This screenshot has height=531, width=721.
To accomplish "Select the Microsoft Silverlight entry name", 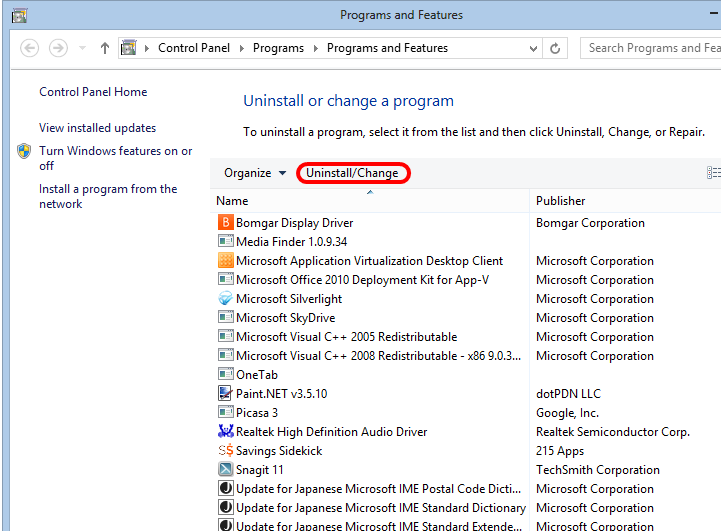I will point(289,298).
